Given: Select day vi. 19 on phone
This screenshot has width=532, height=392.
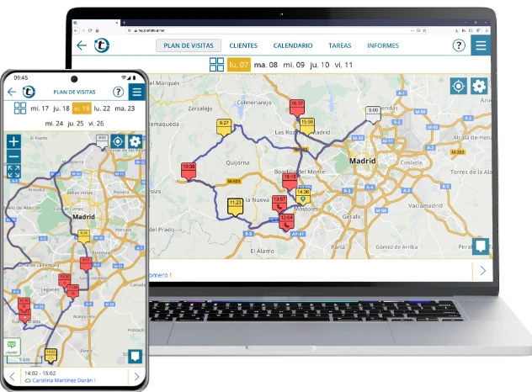Looking at the screenshot, I should pos(82,109).
